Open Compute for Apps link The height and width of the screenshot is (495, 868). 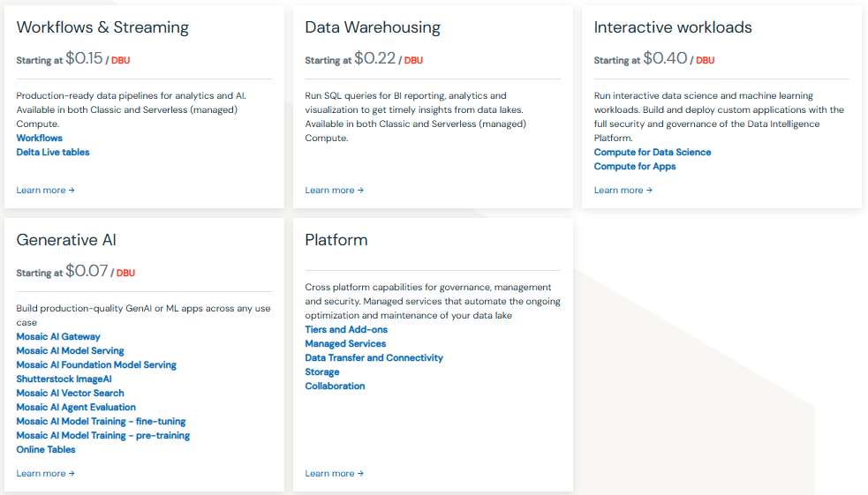pyautogui.click(x=634, y=167)
